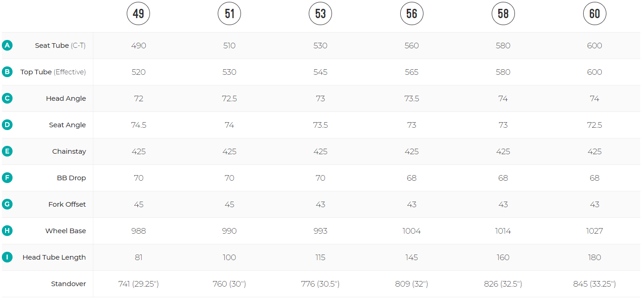Choose frame size 58 circle
The height and width of the screenshot is (301, 644).
(503, 14)
